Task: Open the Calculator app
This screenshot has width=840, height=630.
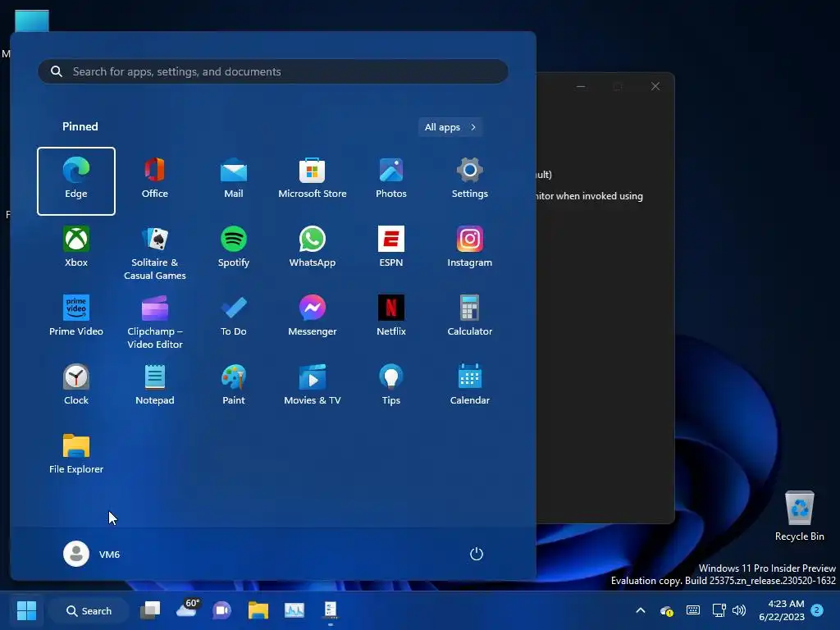Action: coord(470,317)
